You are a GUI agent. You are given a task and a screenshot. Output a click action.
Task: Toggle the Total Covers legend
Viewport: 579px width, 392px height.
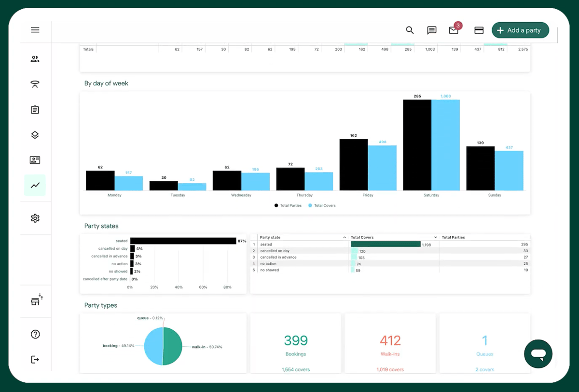pyautogui.click(x=321, y=205)
